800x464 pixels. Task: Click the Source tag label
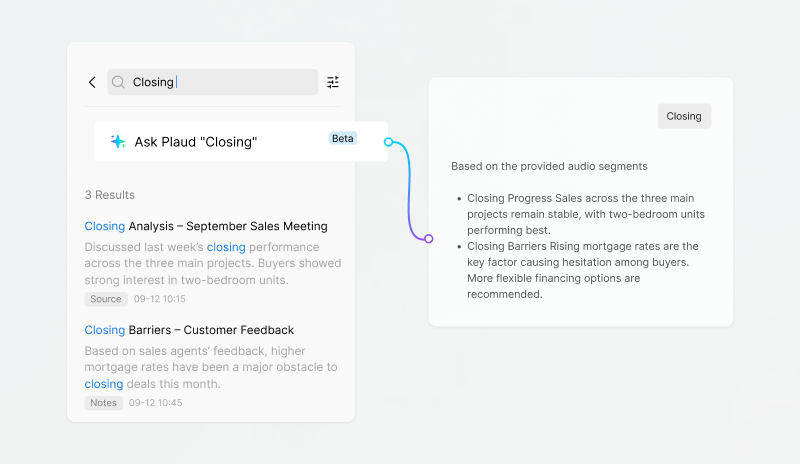point(106,299)
